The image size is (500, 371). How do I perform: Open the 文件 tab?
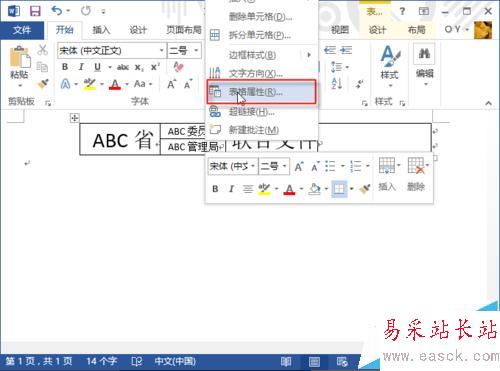[22, 30]
